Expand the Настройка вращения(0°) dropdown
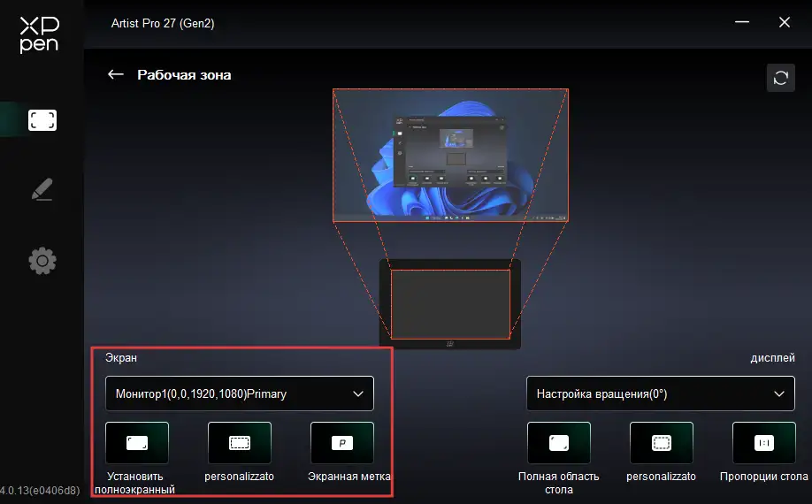 [x=660, y=393]
